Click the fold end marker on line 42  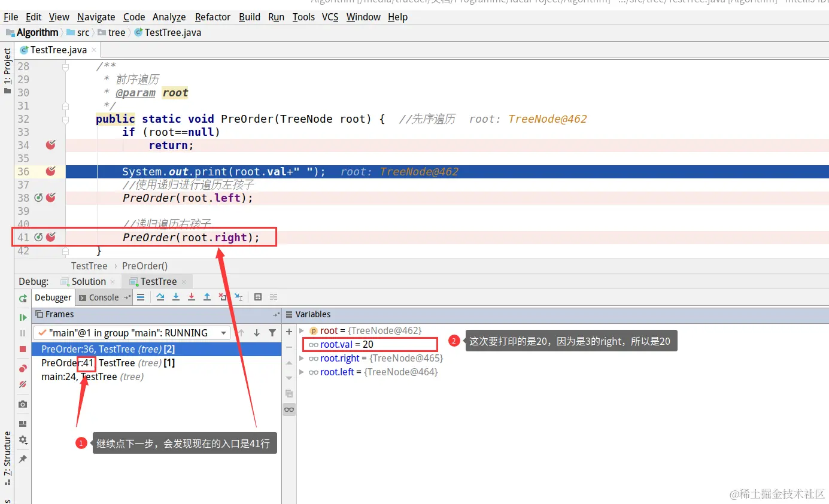coord(66,250)
